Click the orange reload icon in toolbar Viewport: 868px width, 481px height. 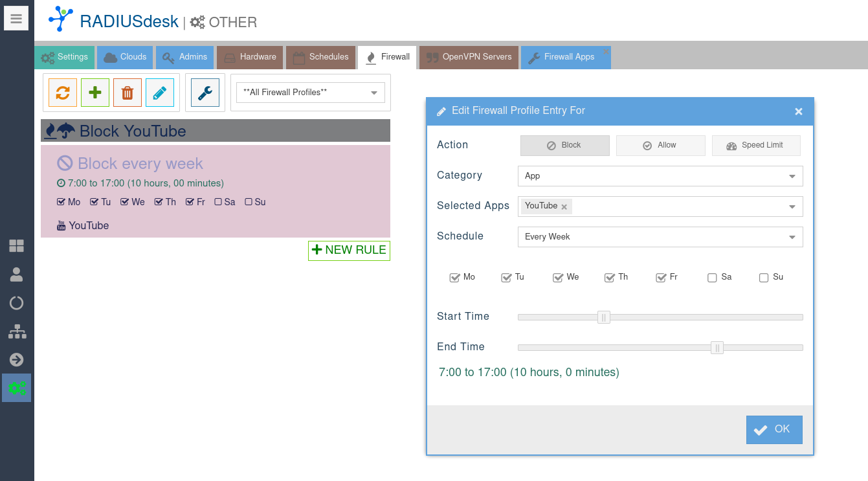point(63,93)
